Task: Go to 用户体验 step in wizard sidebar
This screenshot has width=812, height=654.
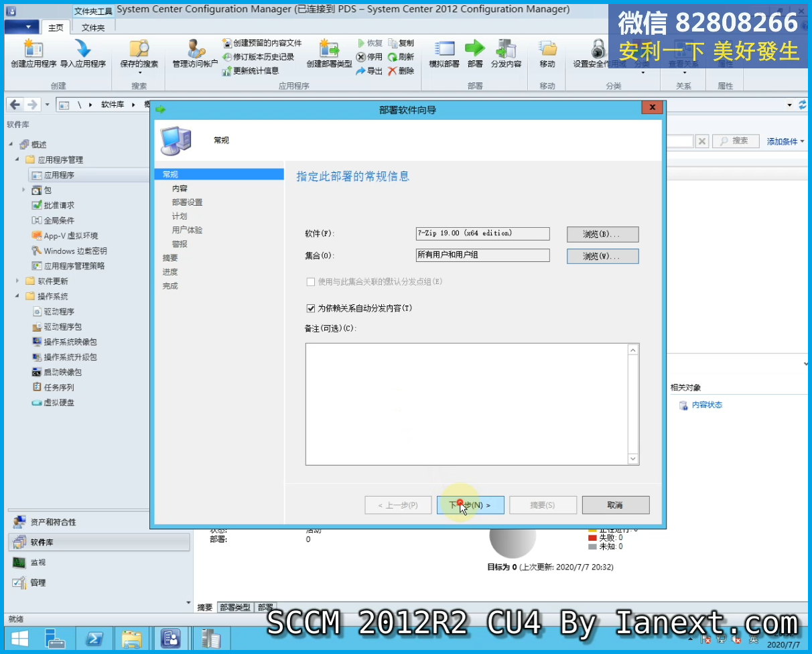Action: 187,230
